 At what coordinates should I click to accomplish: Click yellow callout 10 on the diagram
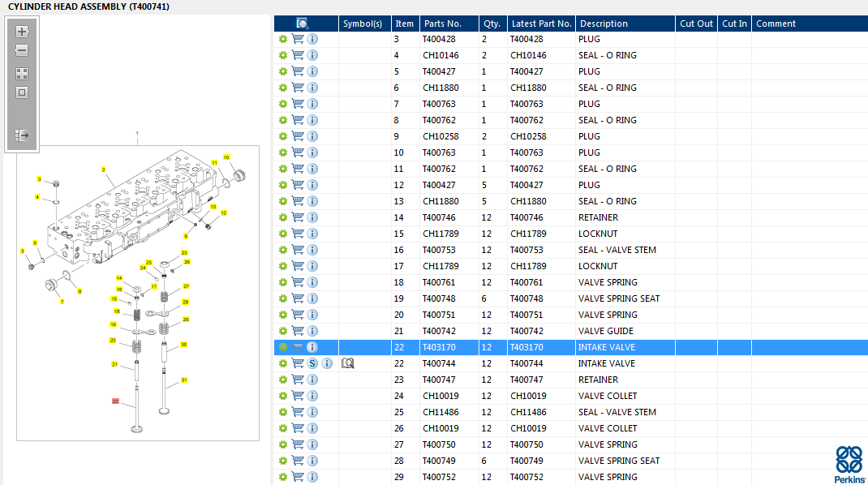click(226, 157)
